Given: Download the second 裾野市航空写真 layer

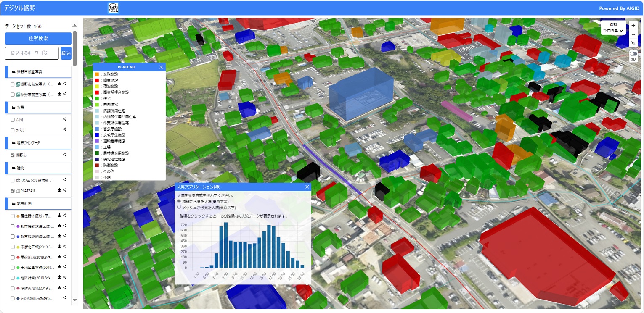Looking at the screenshot, I should pos(59,95).
